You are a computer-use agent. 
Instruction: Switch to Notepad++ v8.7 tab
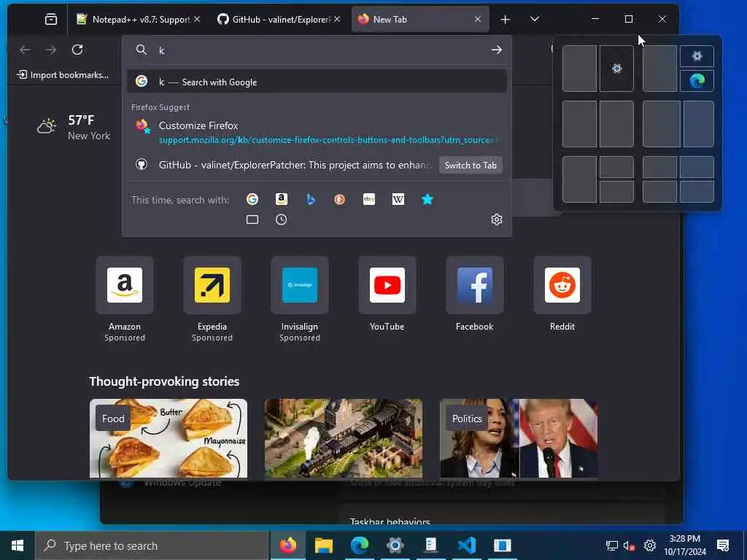138,20
